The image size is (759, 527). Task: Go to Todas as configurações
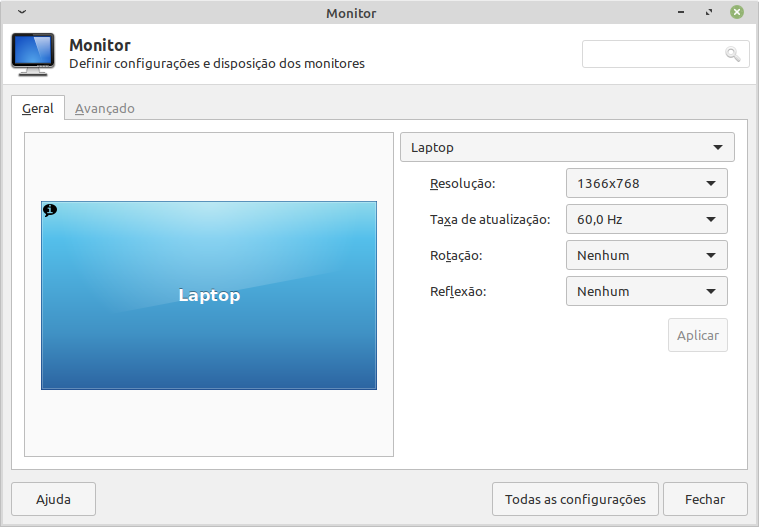575,499
